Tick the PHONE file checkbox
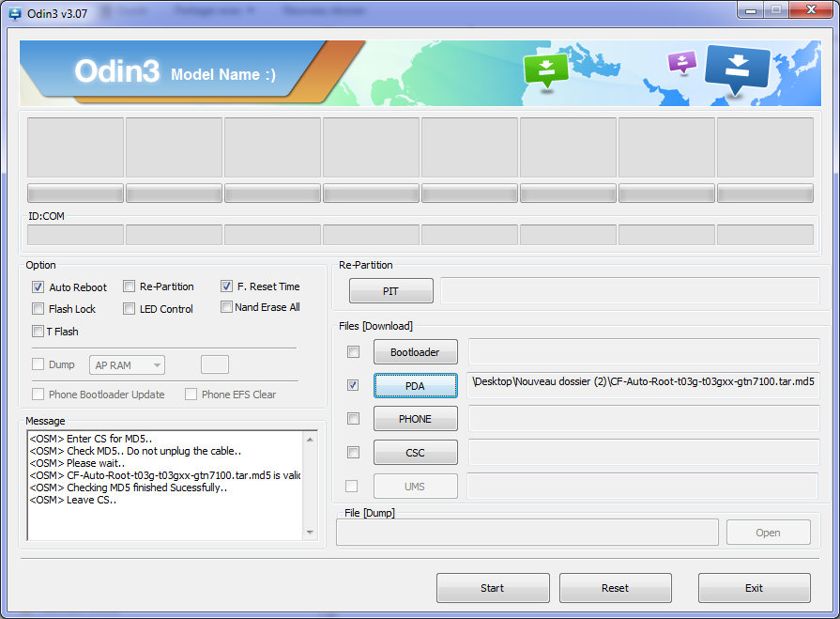The image size is (840, 619). tap(354, 419)
